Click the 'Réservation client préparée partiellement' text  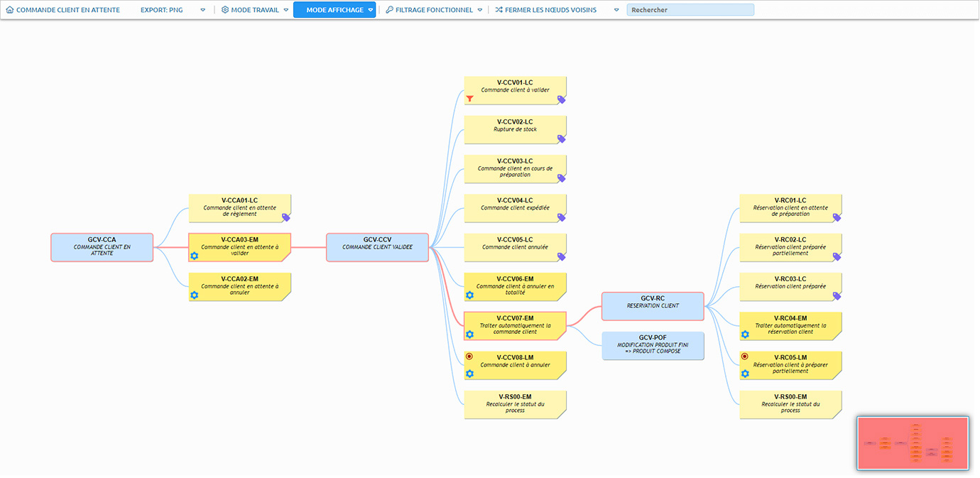pos(790,250)
